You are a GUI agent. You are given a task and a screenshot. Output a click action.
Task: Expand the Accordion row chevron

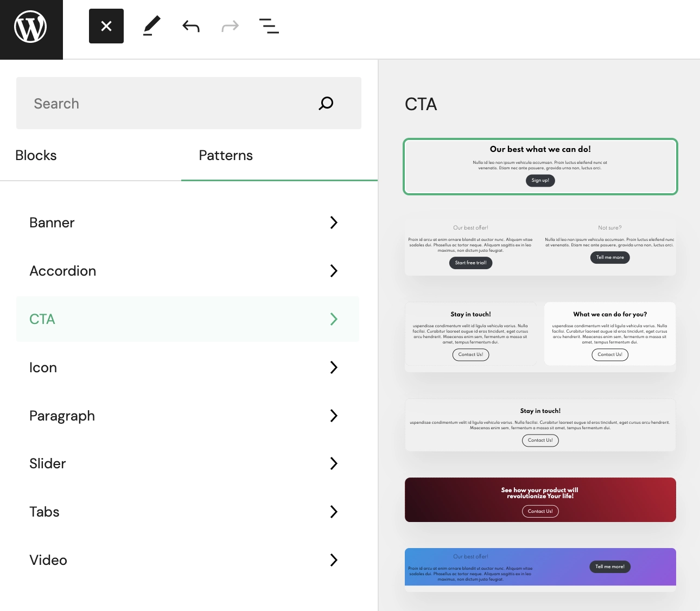coord(334,271)
